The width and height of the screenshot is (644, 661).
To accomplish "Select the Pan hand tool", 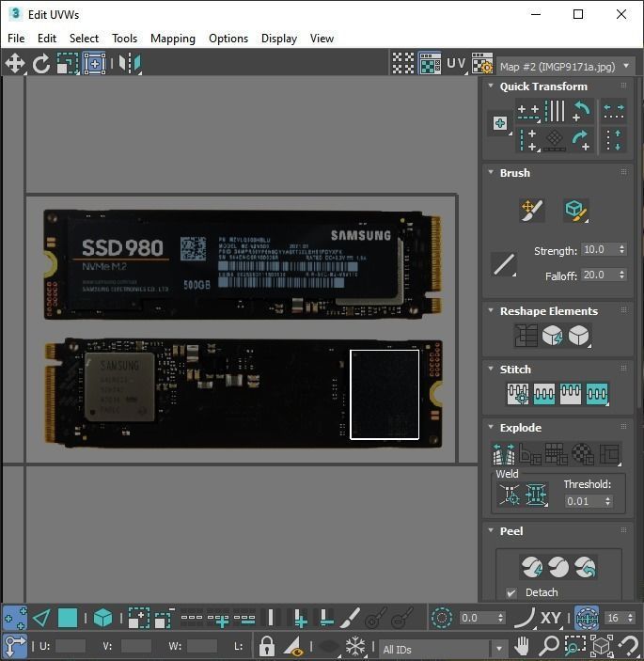I will (x=522, y=645).
